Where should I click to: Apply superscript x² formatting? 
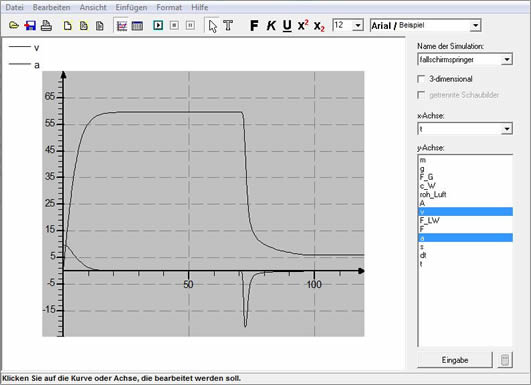303,25
